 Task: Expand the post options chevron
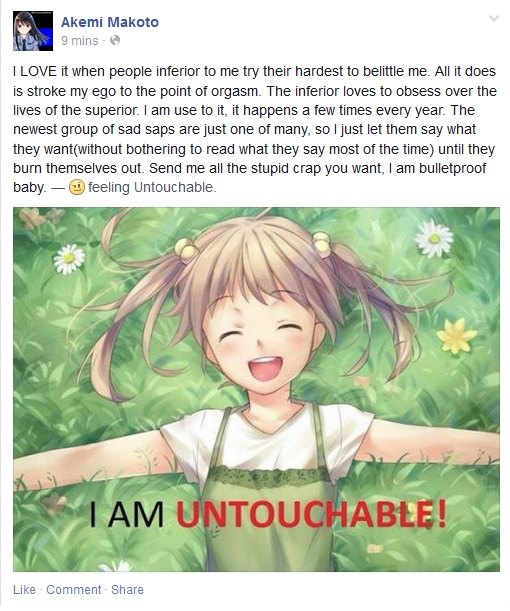(x=494, y=18)
